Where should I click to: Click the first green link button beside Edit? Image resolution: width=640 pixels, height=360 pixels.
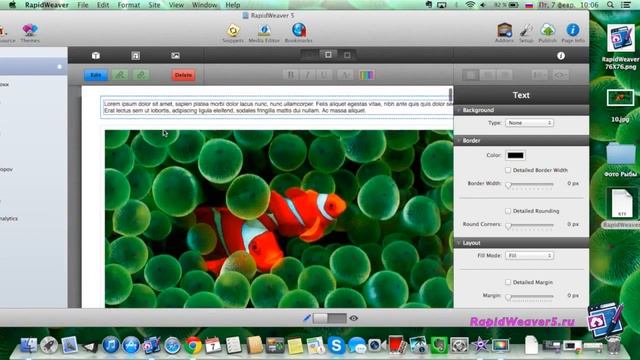coord(120,75)
